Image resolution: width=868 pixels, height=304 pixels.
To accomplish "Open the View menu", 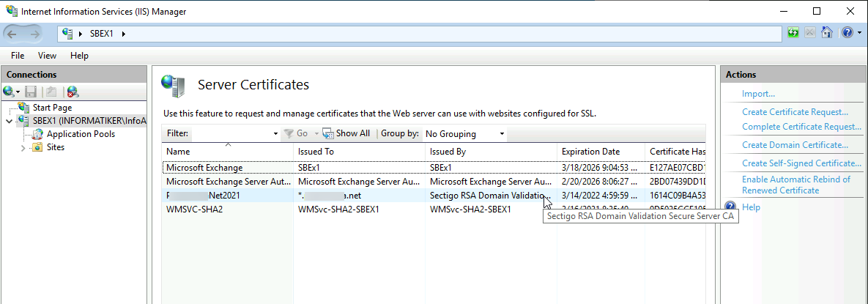I will pos(47,56).
